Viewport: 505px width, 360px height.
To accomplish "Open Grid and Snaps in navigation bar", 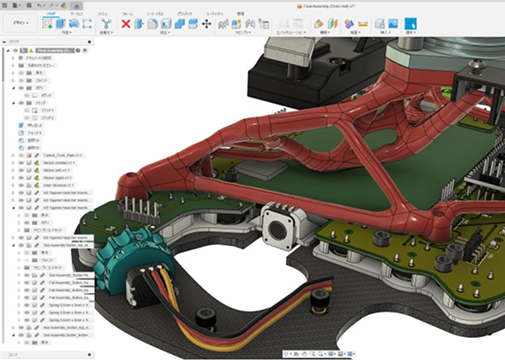I will point(341,354).
